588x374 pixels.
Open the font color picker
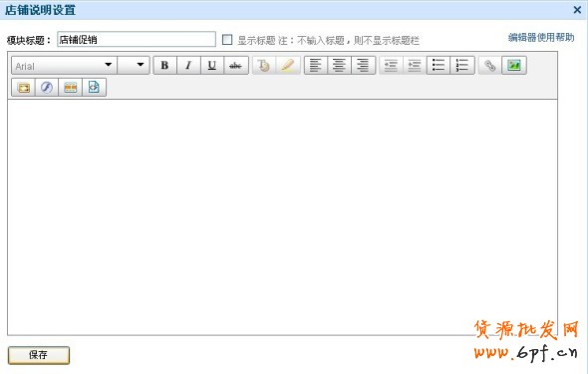click(264, 66)
